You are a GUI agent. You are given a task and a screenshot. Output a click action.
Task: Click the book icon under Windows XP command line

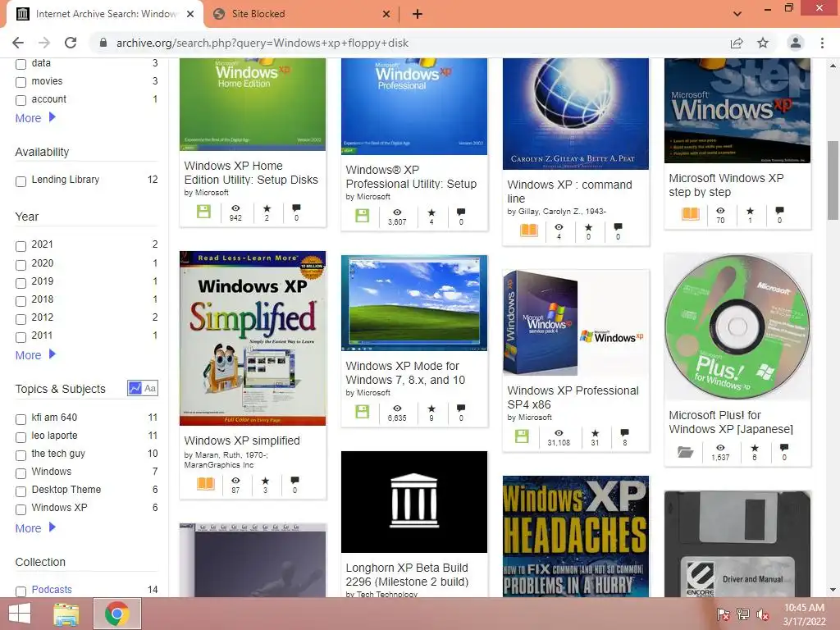click(x=529, y=231)
